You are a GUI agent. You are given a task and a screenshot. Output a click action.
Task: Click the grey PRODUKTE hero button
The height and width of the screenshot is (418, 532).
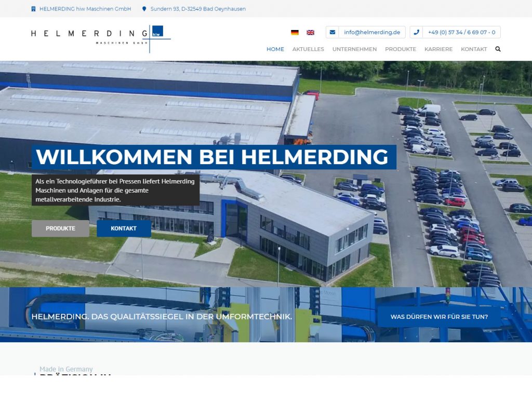point(60,228)
